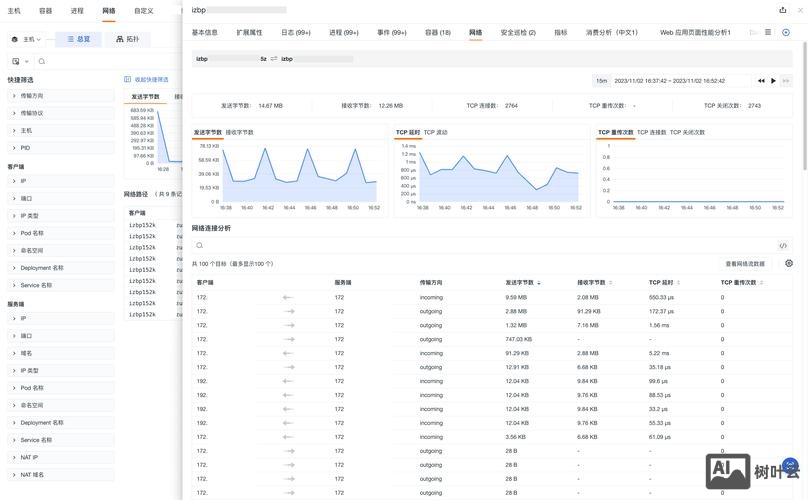
Task: Open the 事件 (99+) detail tab
Action: [392, 32]
